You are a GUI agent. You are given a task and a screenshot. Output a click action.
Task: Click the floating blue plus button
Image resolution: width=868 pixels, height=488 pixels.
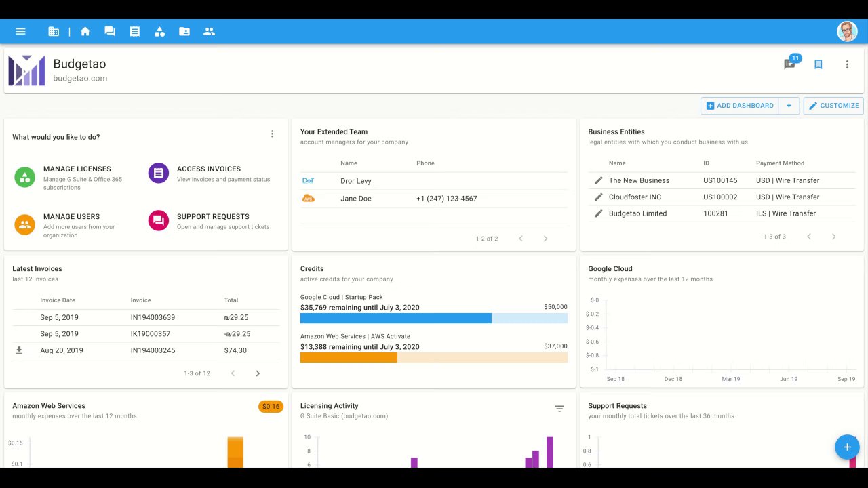[847, 447]
